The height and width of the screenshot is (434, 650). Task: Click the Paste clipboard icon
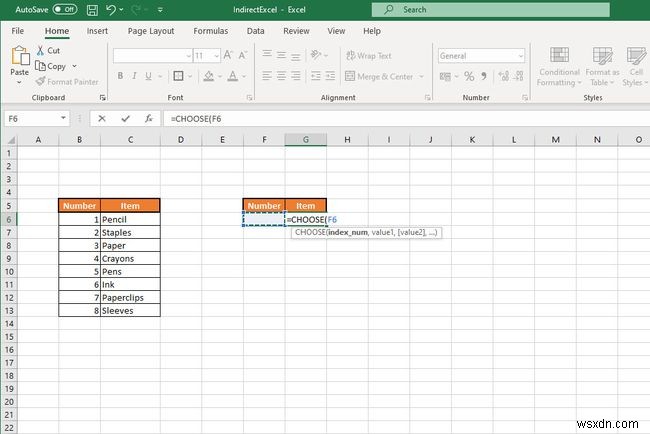(x=20, y=56)
